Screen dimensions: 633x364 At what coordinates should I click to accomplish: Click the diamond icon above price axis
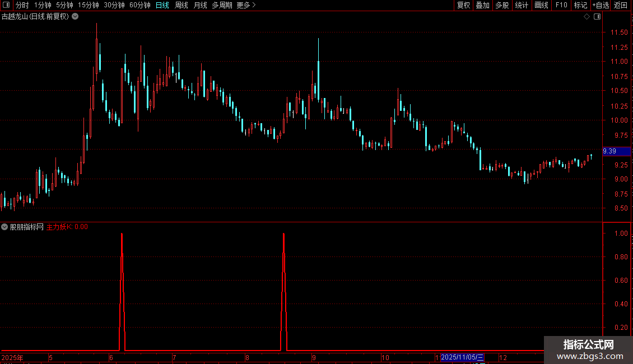[587, 17]
